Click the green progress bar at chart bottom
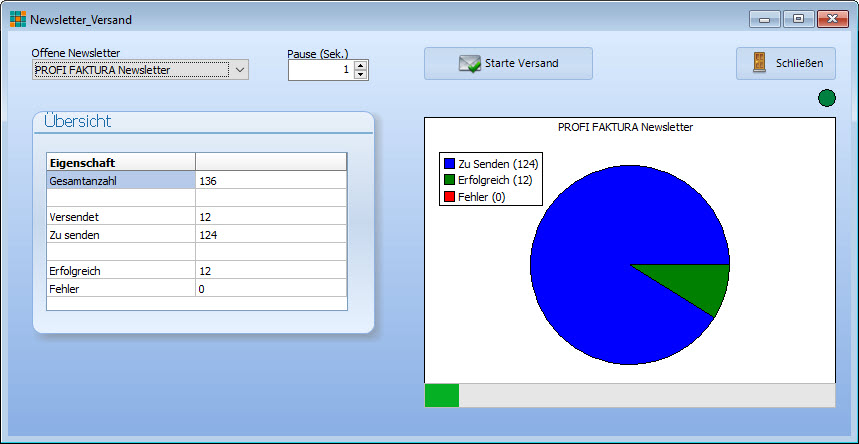Image resolution: width=859 pixels, height=444 pixels. [x=442, y=395]
